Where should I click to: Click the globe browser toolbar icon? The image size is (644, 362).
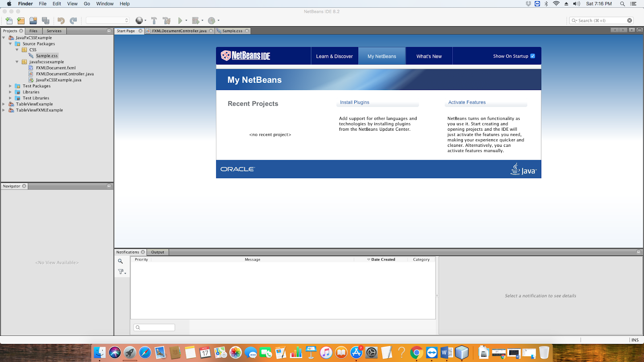coord(139,21)
